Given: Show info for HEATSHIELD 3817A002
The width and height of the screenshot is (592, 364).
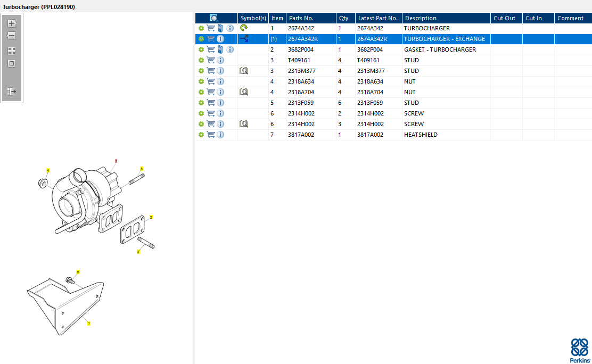Looking at the screenshot, I should click(x=220, y=135).
